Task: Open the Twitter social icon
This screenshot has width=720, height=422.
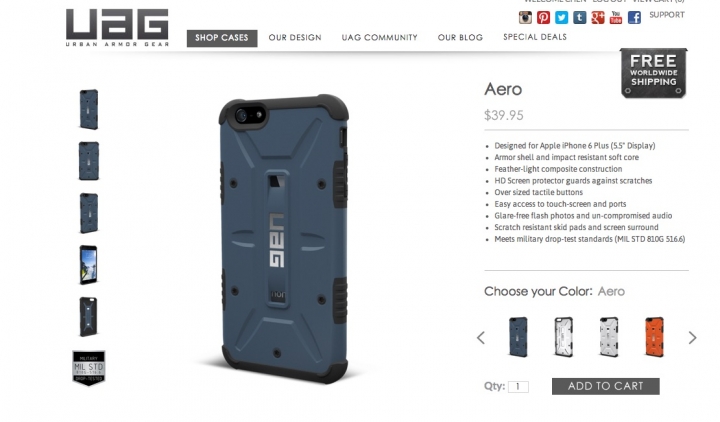Action: tap(562, 17)
